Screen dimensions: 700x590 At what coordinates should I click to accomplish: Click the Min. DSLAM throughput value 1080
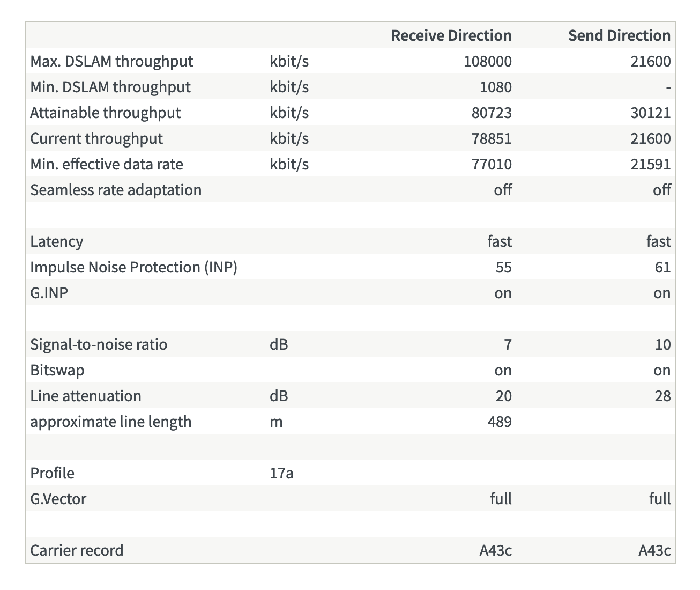pyautogui.click(x=496, y=87)
